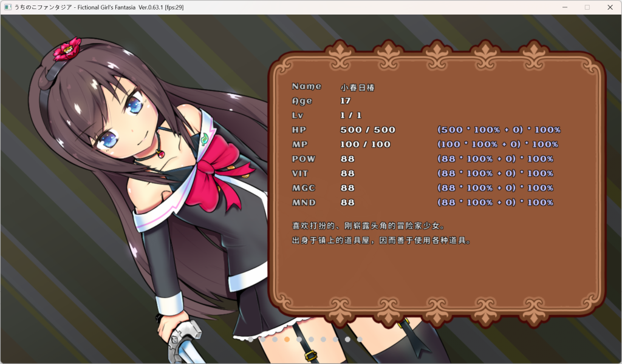622x364 pixels.
Task: Select the highlighted orange page dot
Action: (x=287, y=340)
